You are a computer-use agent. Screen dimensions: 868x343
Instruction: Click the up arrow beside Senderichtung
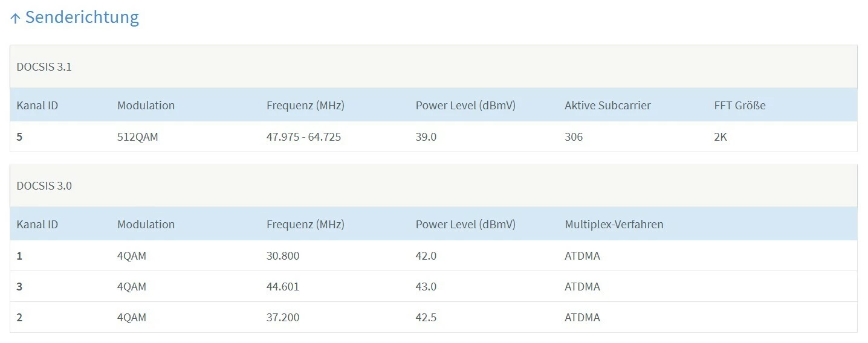(x=15, y=18)
